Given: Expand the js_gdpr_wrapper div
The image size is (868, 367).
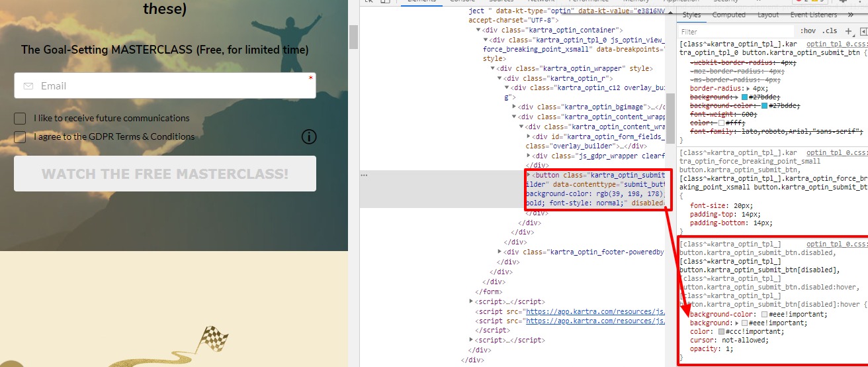Looking at the screenshot, I should click(529, 156).
